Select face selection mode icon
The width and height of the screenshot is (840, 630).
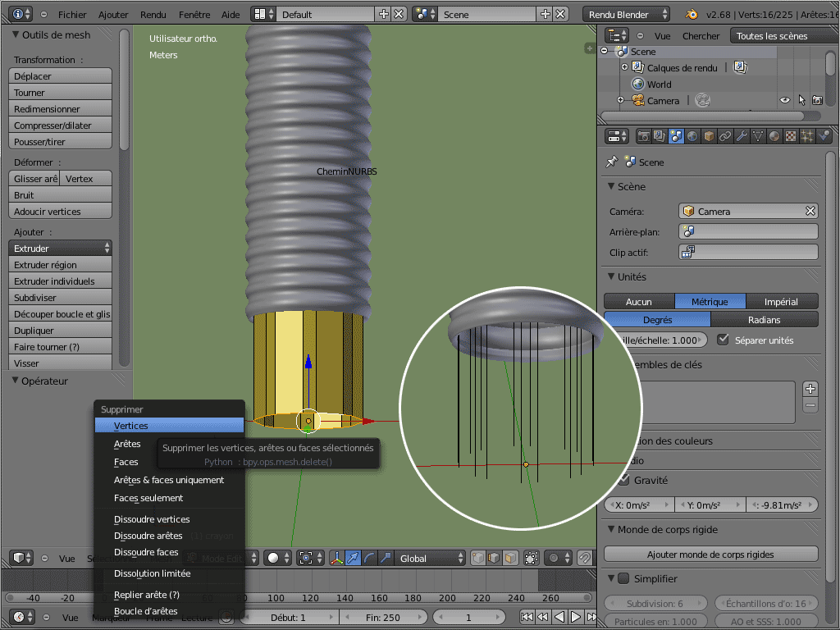510,558
